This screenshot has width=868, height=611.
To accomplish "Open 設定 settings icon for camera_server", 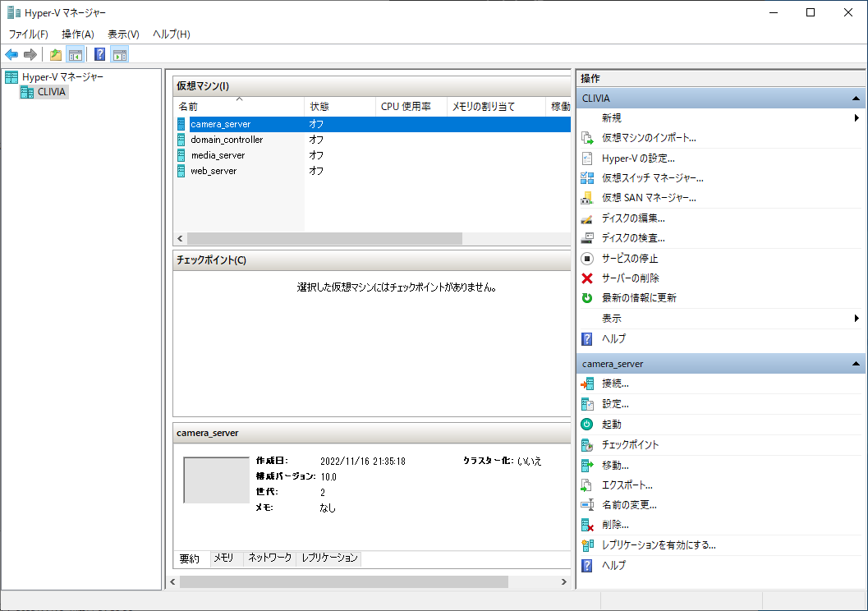I will click(587, 404).
